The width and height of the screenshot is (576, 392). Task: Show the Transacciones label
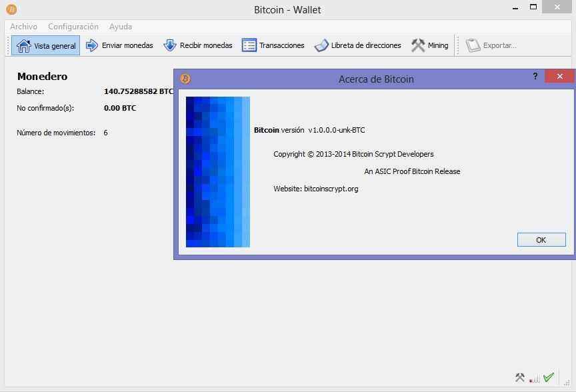coord(282,45)
